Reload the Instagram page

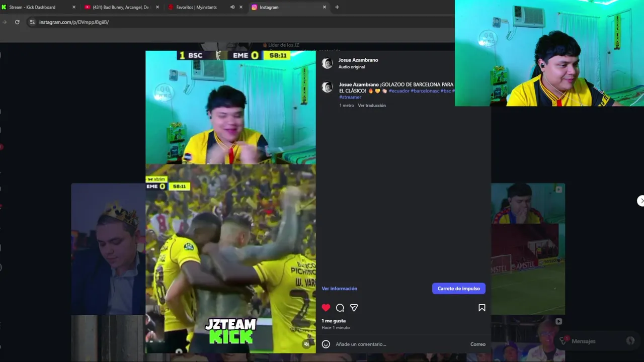click(x=17, y=22)
